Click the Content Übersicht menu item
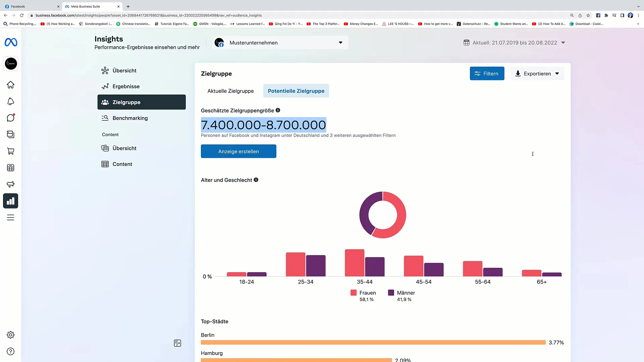644x362 pixels. click(124, 147)
